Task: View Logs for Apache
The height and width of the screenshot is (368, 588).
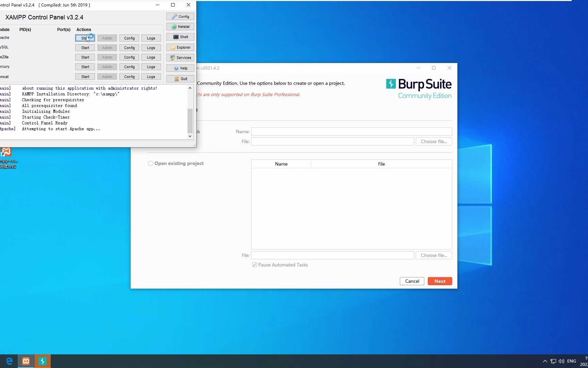Action: point(151,38)
